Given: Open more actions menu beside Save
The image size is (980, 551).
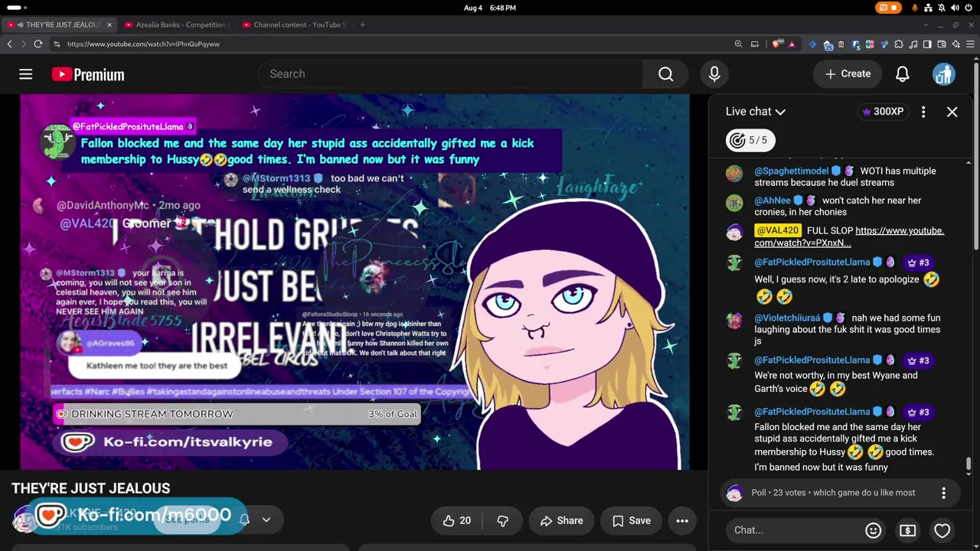Looking at the screenshot, I should click(x=682, y=520).
